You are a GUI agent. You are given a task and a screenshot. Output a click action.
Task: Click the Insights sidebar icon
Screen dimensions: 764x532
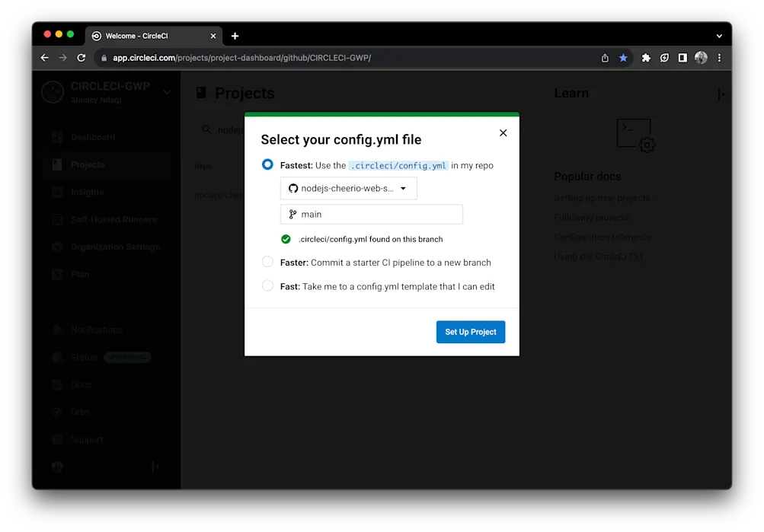click(57, 193)
